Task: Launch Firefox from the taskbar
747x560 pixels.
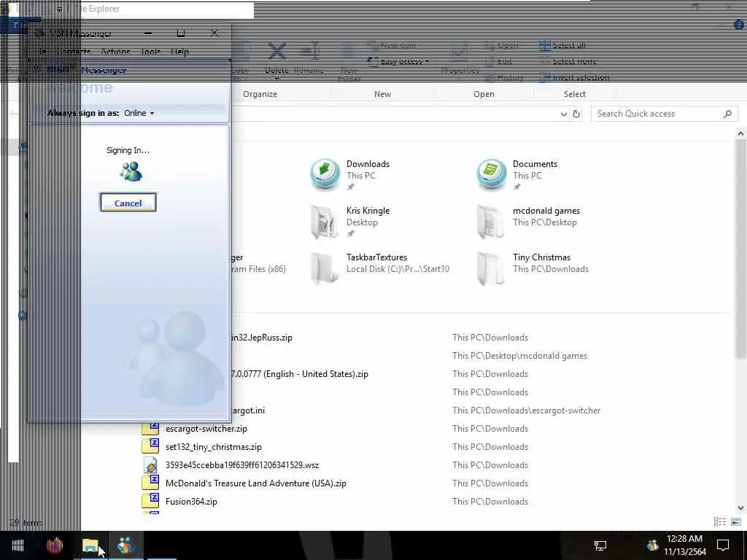Action: pyautogui.click(x=54, y=545)
